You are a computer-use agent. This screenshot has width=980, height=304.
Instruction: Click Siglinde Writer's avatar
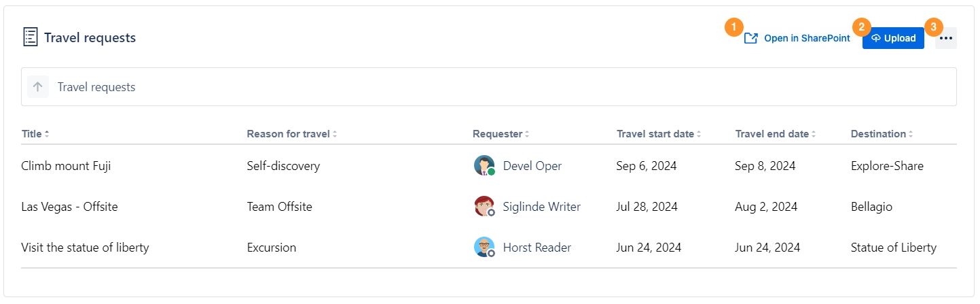coord(484,207)
